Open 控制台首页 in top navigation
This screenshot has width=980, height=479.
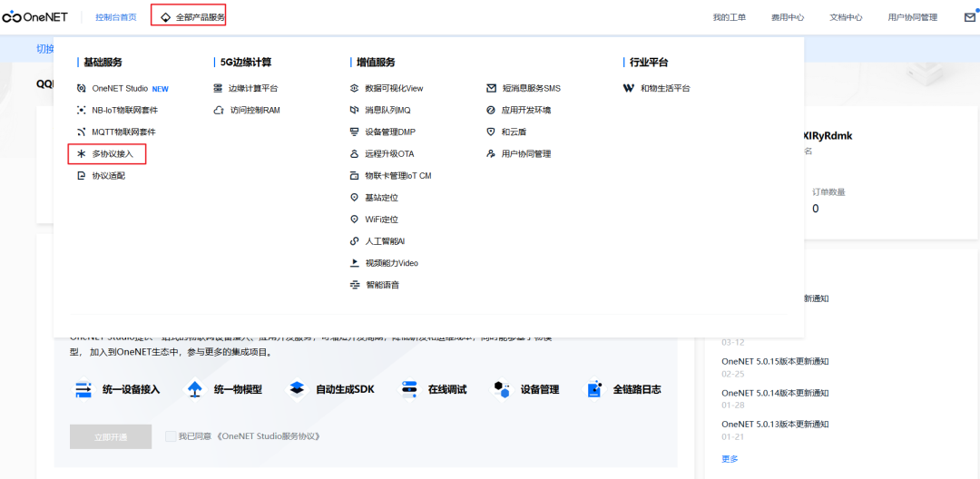pos(115,17)
